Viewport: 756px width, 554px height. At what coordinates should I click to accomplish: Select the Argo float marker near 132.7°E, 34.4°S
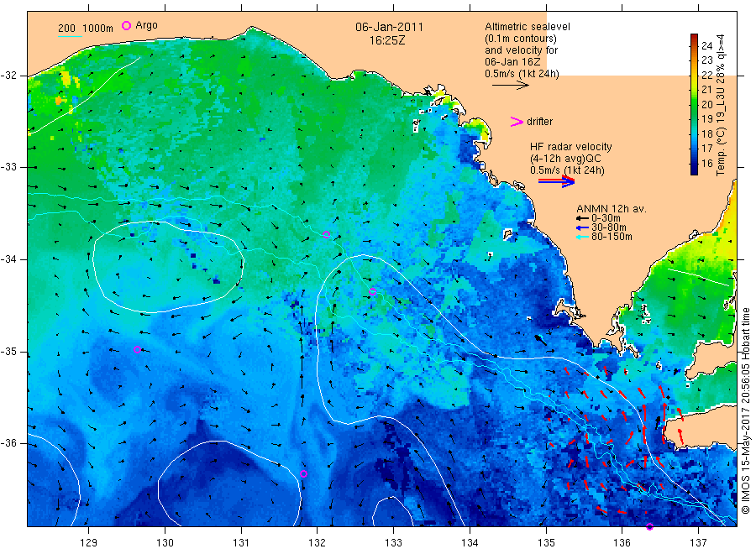(372, 291)
